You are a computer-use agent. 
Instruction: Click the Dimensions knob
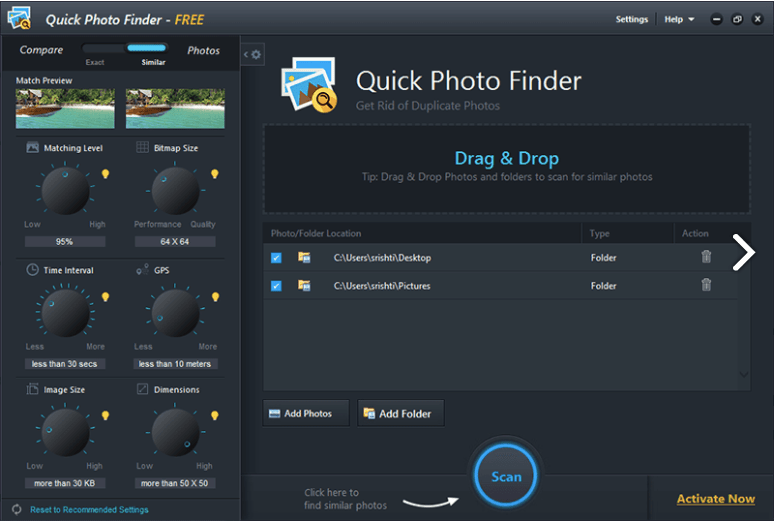[175, 433]
